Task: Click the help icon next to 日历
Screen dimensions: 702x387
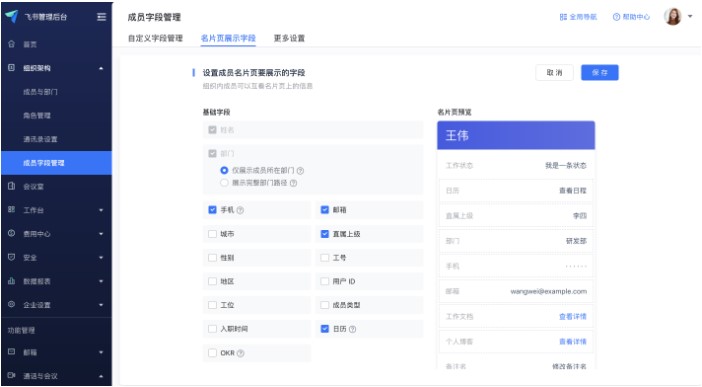Action: (352, 329)
